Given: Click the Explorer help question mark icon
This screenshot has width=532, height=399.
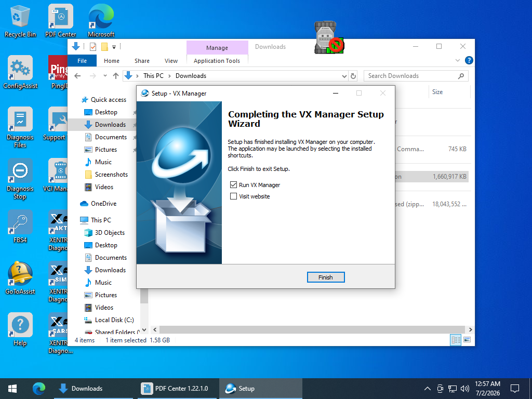Looking at the screenshot, I should click(x=469, y=60).
